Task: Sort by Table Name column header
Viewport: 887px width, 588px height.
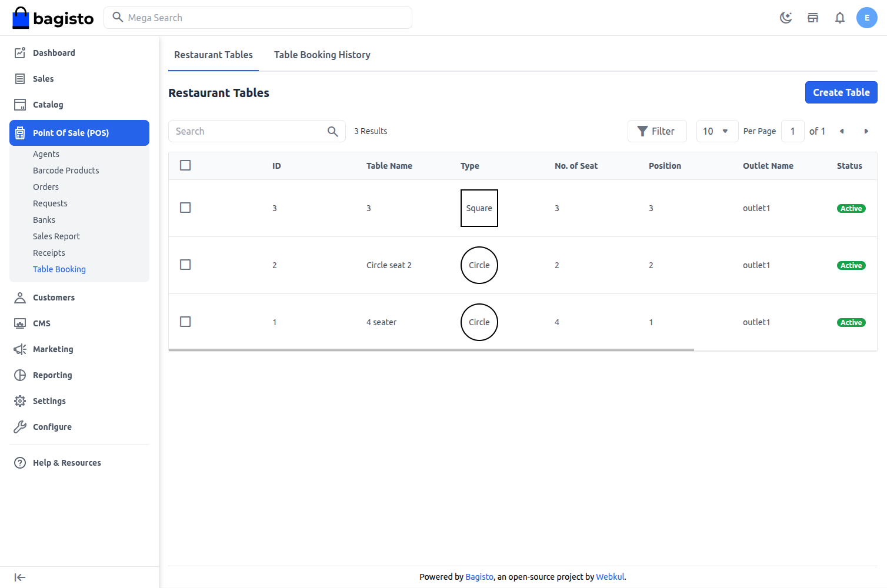Action: point(389,166)
